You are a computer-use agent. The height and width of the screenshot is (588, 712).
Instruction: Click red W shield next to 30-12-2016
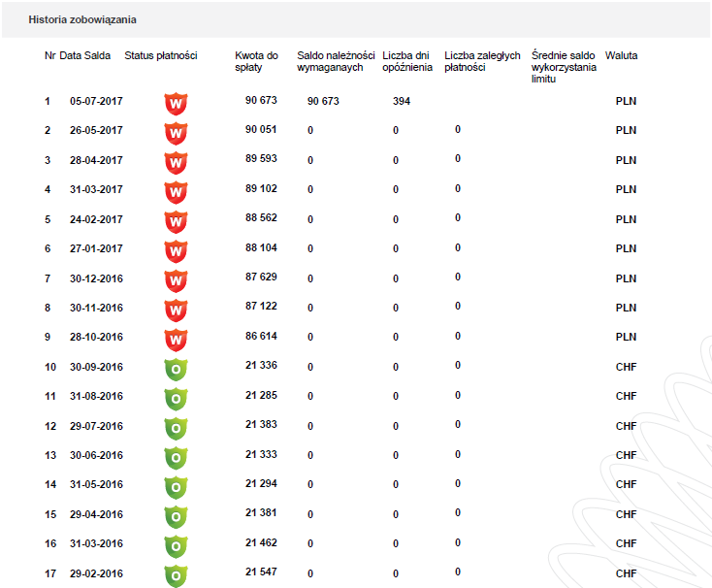(176, 281)
